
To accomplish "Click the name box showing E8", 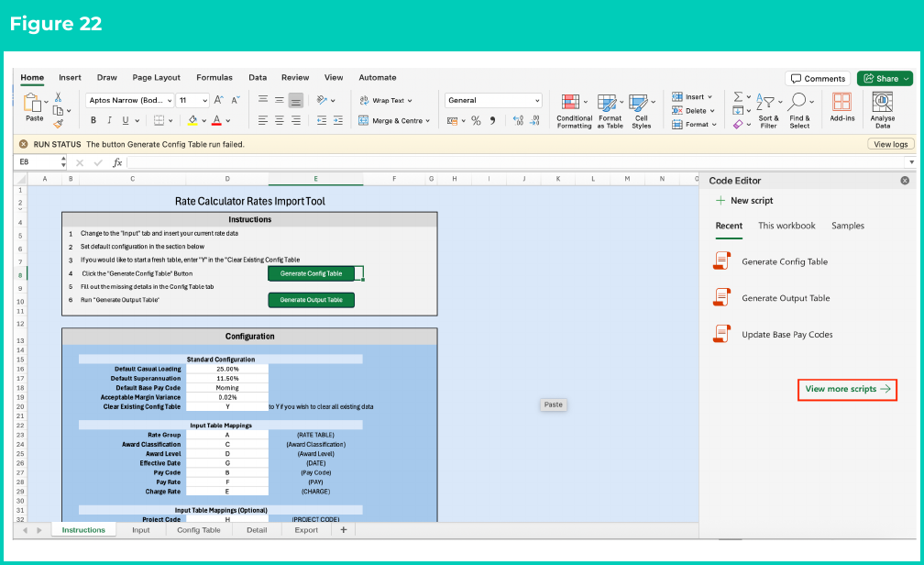I will click(x=38, y=161).
